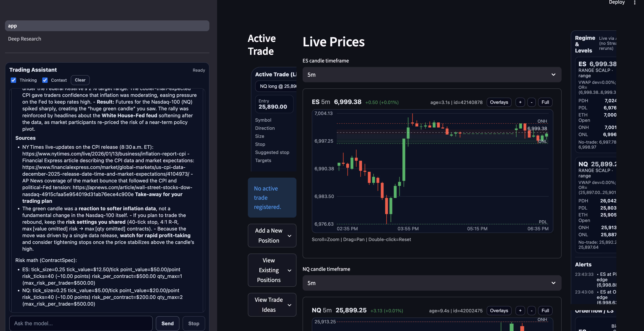Click the Deploy button

(617, 2)
